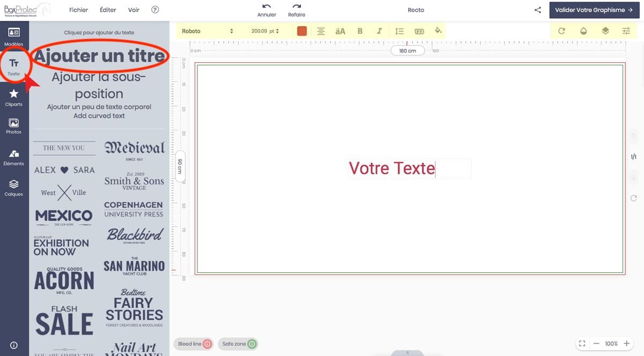
Task: Click Ajouter un titre to add heading
Action: pos(99,56)
